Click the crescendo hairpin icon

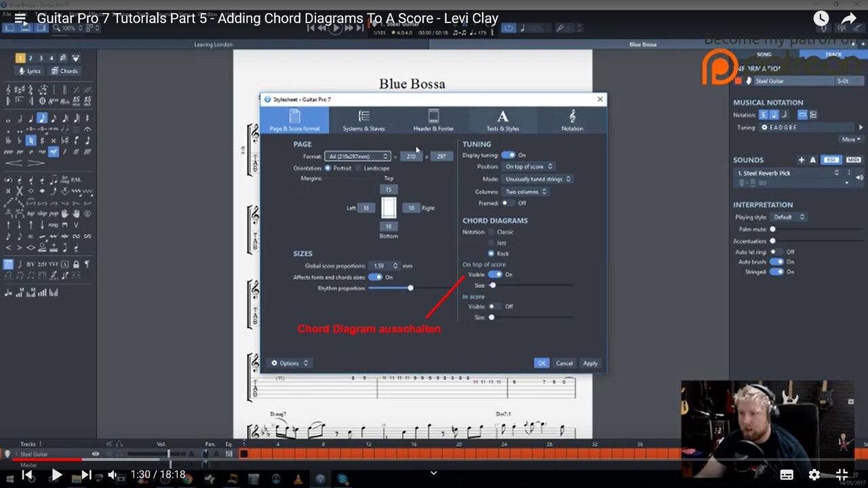14,163
